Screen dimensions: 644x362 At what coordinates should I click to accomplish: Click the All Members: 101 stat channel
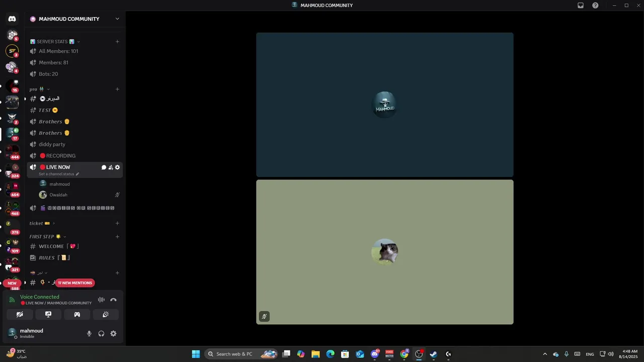tap(74, 51)
